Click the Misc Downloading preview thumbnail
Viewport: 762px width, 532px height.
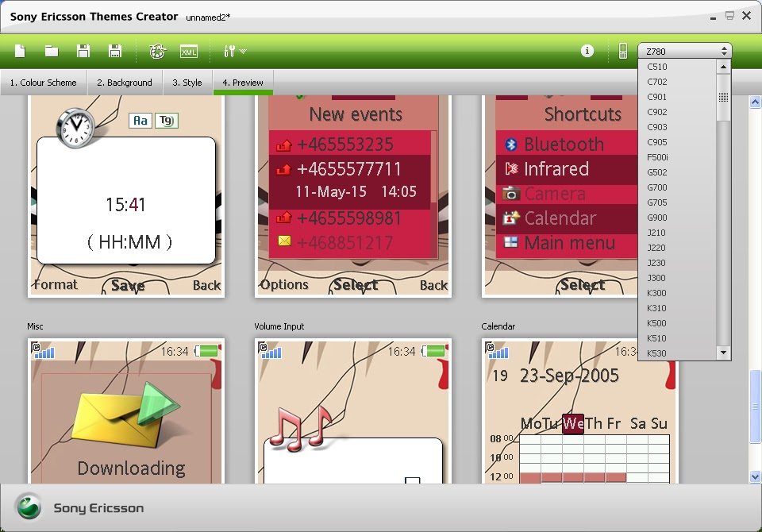coord(126,411)
